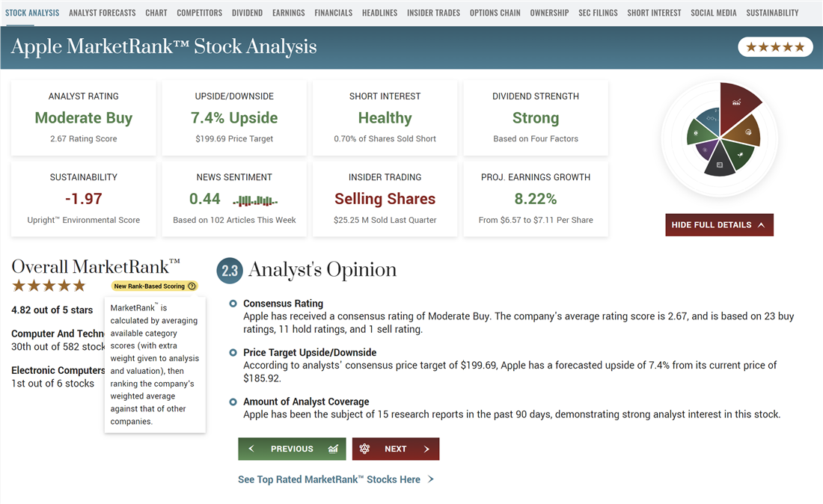Go back with the Previous button
The height and width of the screenshot is (504, 823).
[x=292, y=449]
